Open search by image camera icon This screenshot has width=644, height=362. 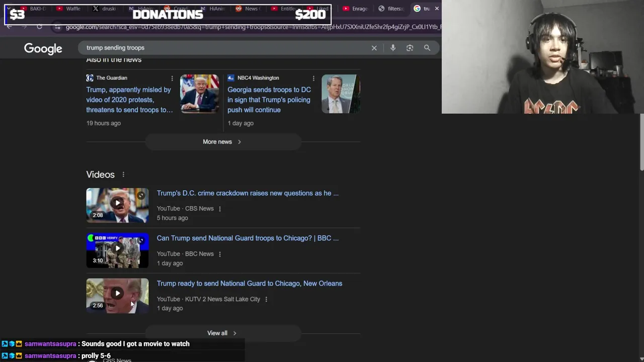410,48
